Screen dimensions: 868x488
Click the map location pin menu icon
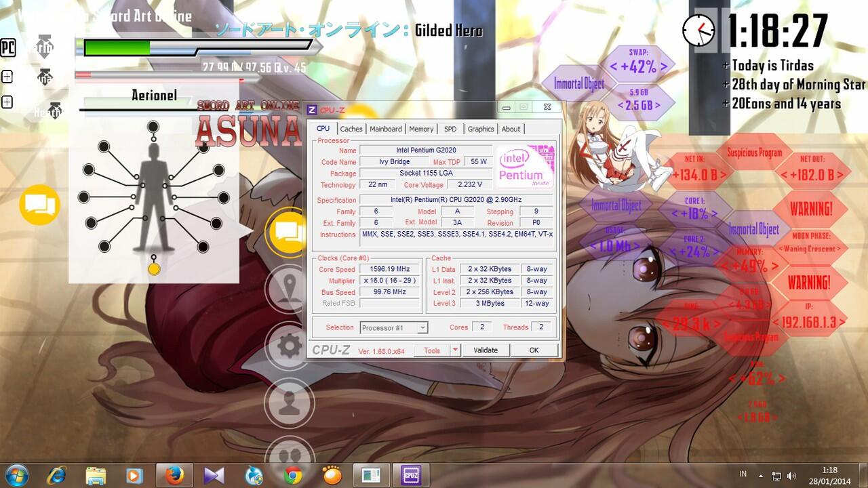click(x=290, y=289)
